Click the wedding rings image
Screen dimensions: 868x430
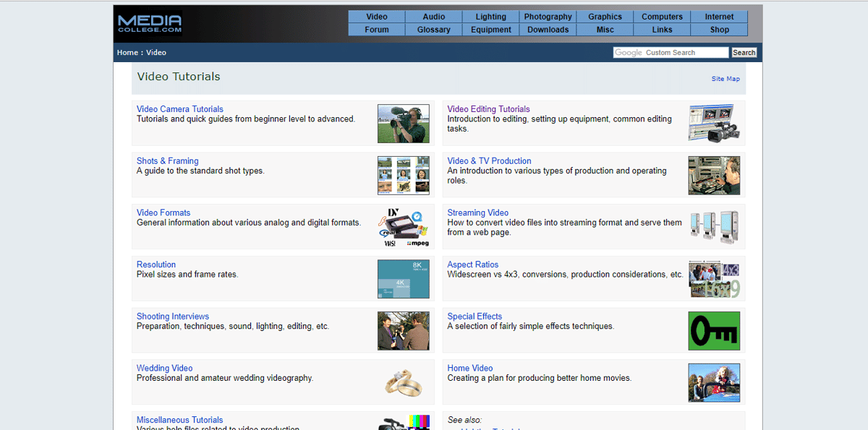coord(403,382)
